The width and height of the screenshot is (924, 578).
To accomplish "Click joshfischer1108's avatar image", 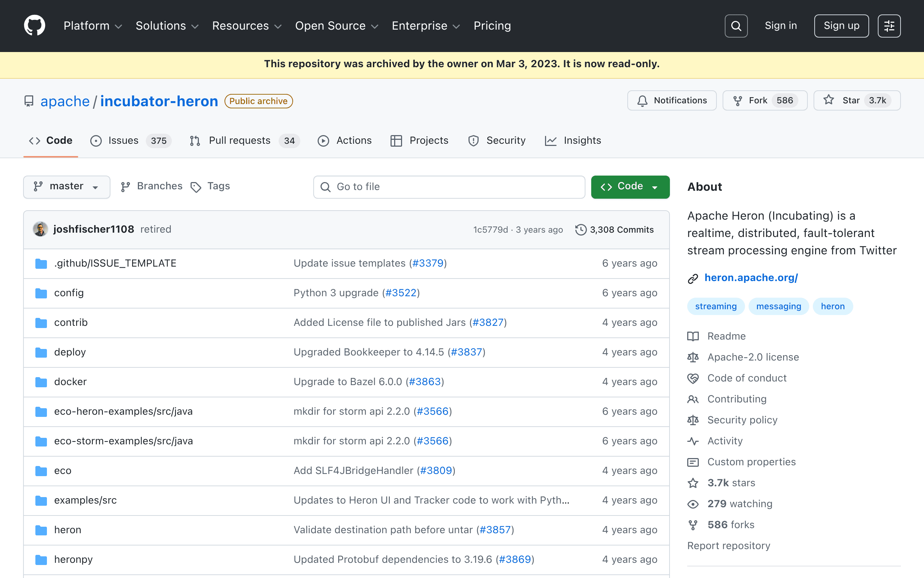I will click(40, 229).
